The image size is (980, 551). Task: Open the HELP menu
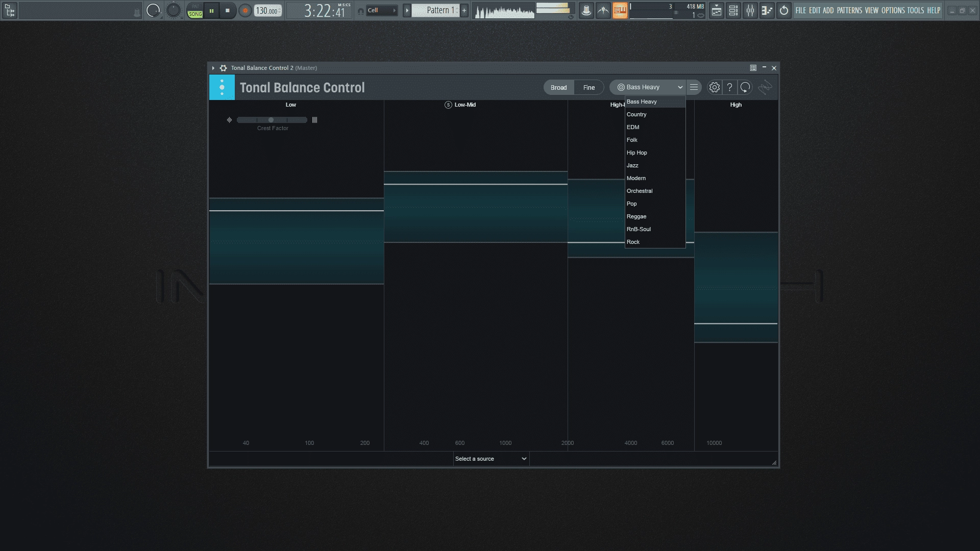pos(934,10)
